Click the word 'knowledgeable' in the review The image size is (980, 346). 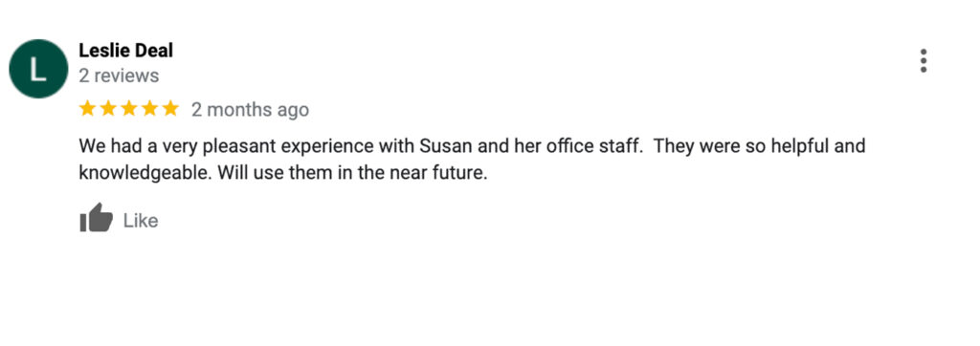coord(145,174)
